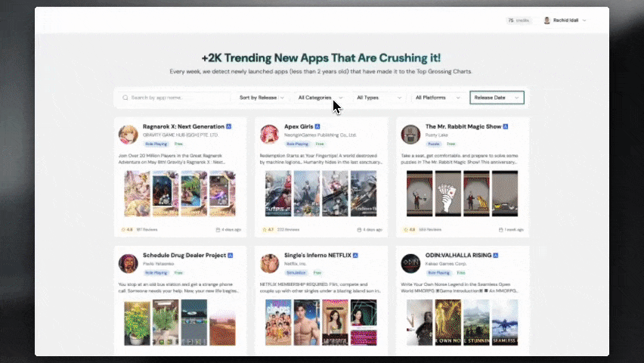
Task: Click the calendar icon on Mr. Rabbit card
Action: click(500, 230)
